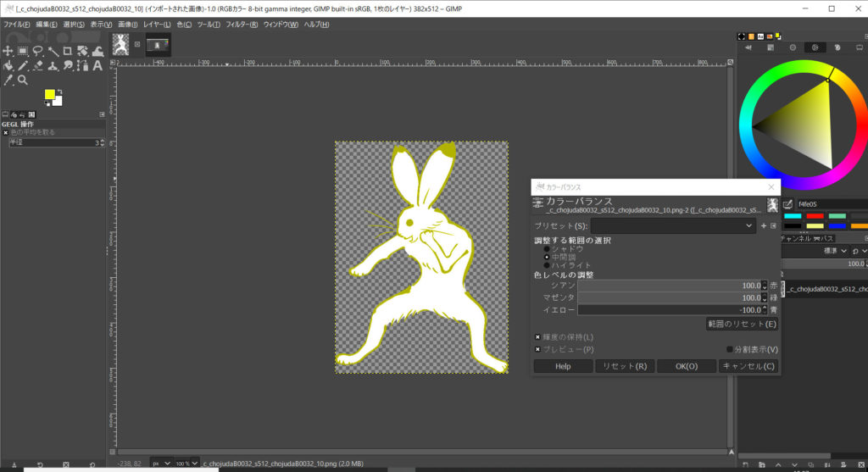Select the Clone stamp tool
This screenshot has height=472, width=868.
point(53,66)
